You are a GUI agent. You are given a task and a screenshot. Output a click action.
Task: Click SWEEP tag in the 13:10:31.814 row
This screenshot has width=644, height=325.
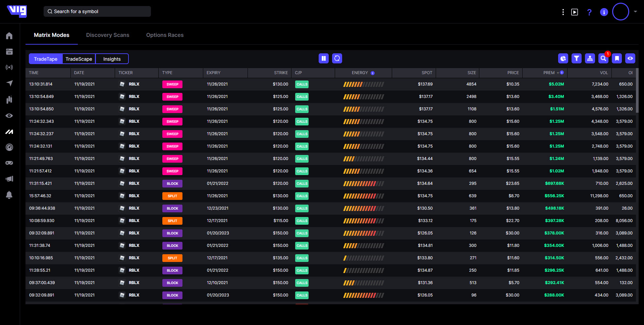(172, 84)
